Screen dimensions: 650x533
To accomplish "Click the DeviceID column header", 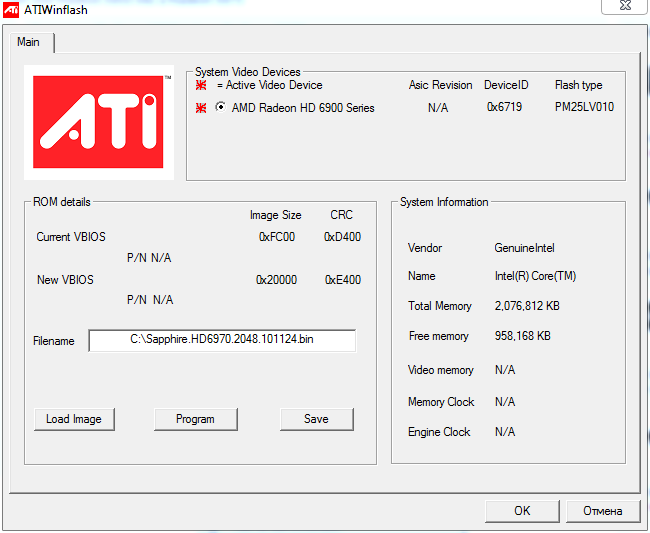I will 506,85.
